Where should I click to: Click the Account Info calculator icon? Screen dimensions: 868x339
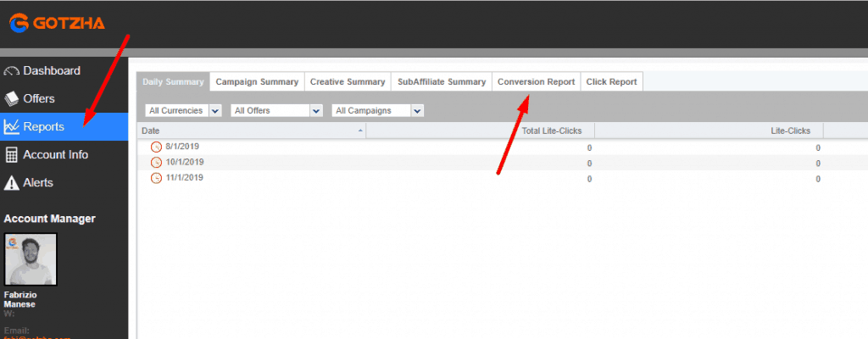point(12,154)
